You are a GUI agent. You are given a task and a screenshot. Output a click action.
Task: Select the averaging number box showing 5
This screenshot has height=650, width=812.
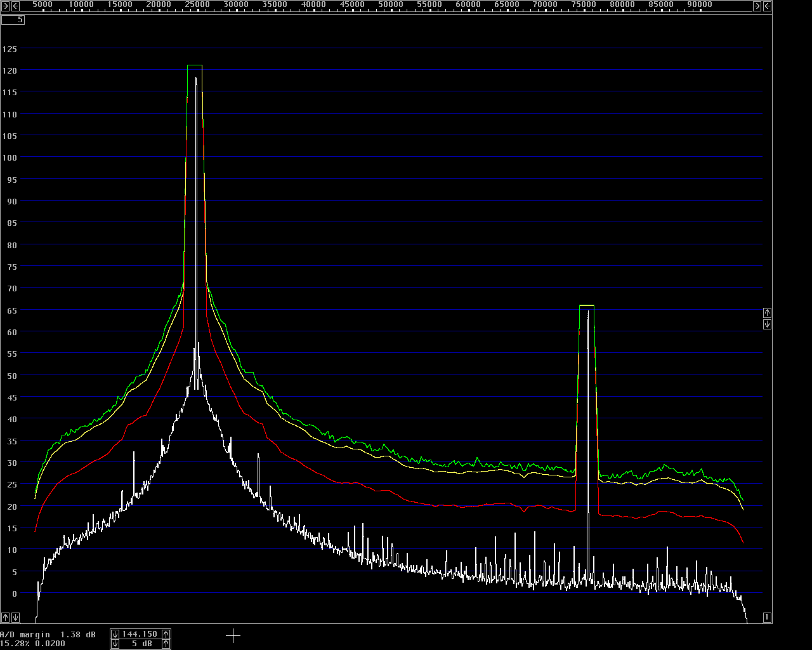13,20
